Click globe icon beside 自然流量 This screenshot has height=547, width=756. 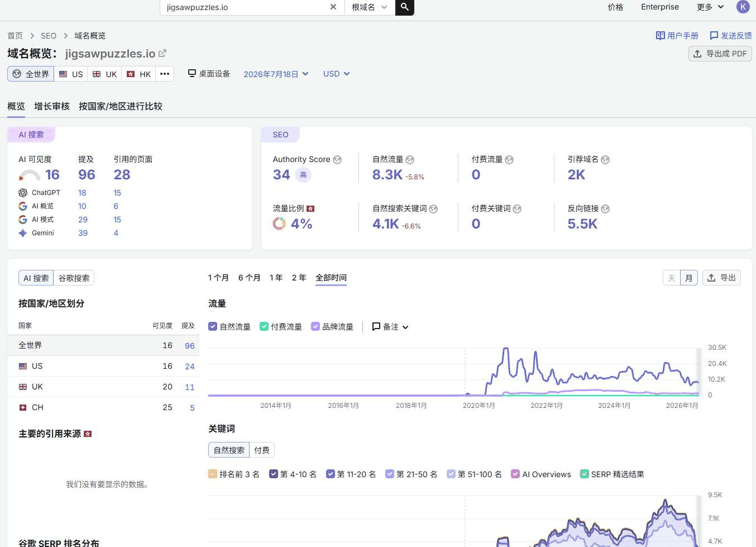click(410, 160)
